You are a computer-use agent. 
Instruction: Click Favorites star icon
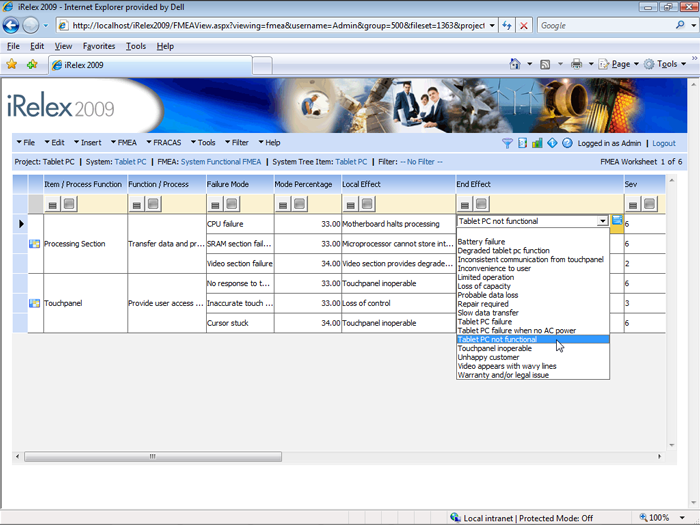[x=12, y=65]
